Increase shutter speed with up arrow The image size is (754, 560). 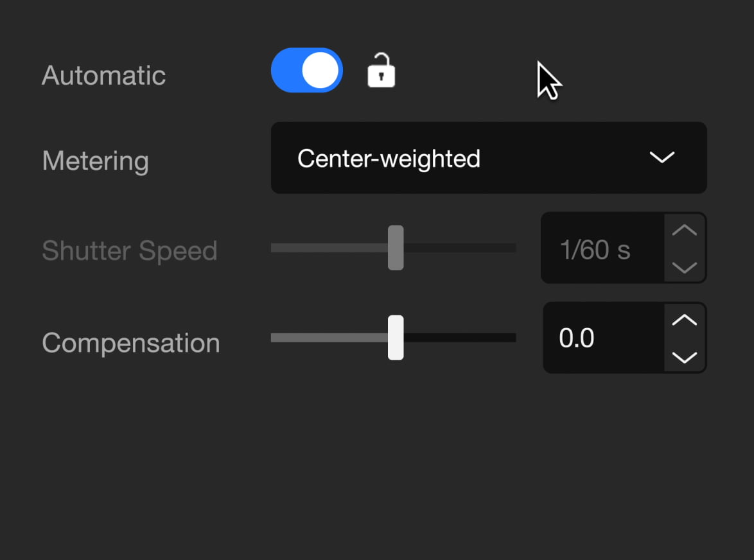(684, 231)
